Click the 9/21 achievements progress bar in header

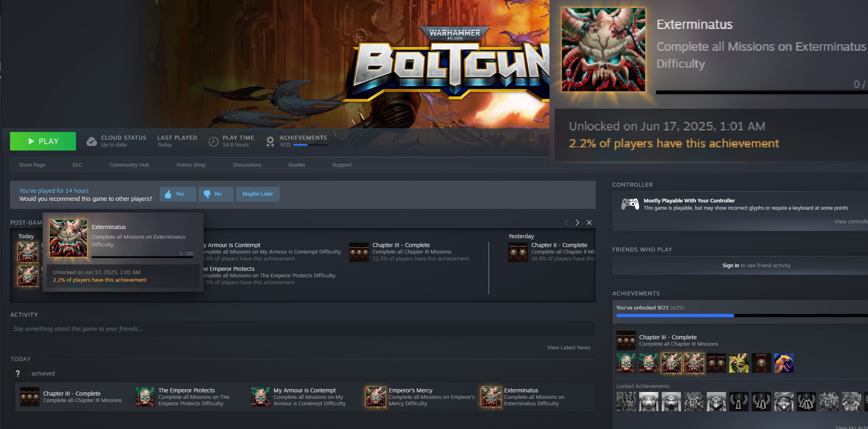pos(310,145)
